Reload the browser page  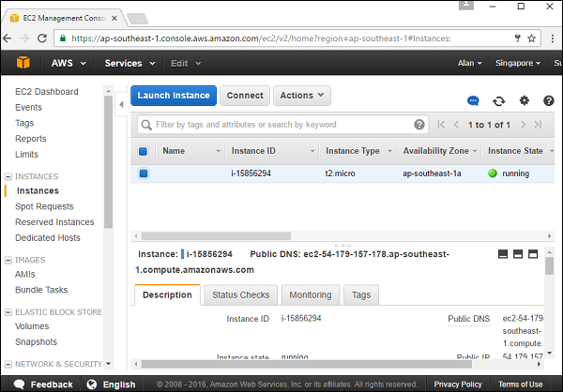[x=42, y=38]
